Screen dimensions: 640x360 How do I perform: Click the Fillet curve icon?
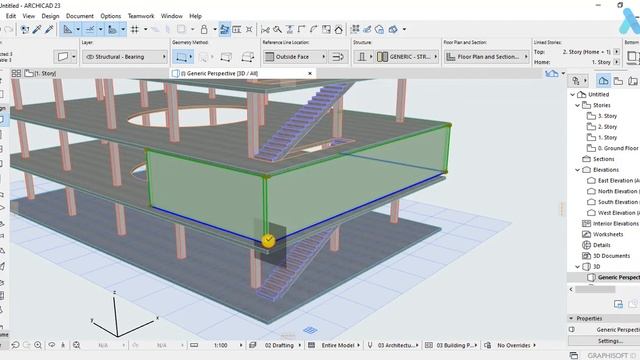point(313,29)
